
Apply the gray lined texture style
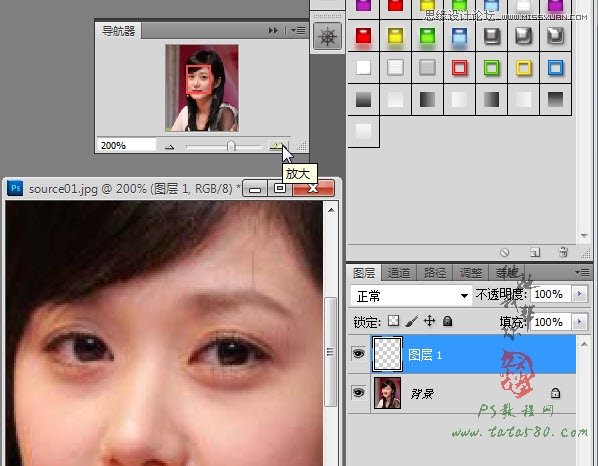(428, 68)
